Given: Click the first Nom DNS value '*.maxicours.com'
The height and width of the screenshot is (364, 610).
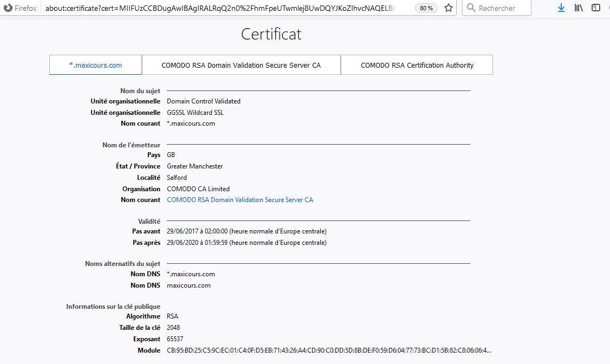Looking at the screenshot, I should [191, 274].
